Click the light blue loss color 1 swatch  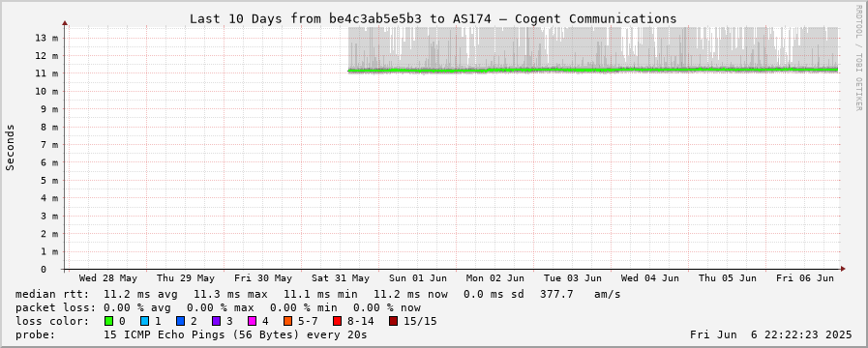144,321
